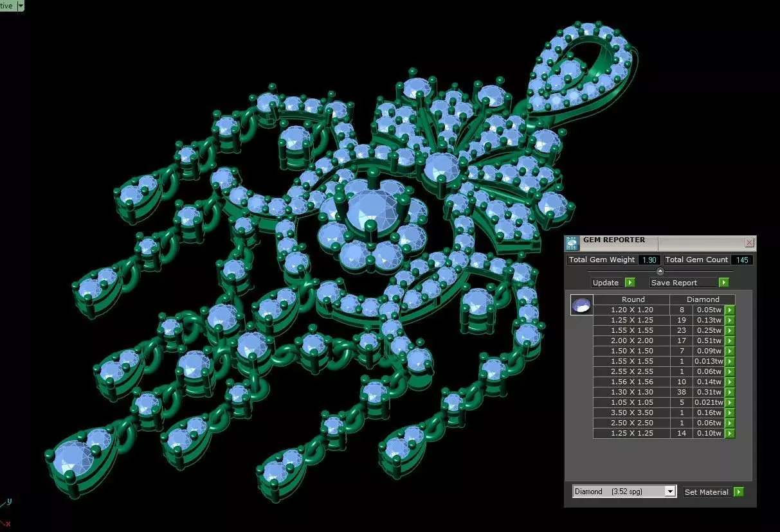The image size is (780, 532).
Task: Click the 0.16tw weight cell
Action: coord(709,412)
